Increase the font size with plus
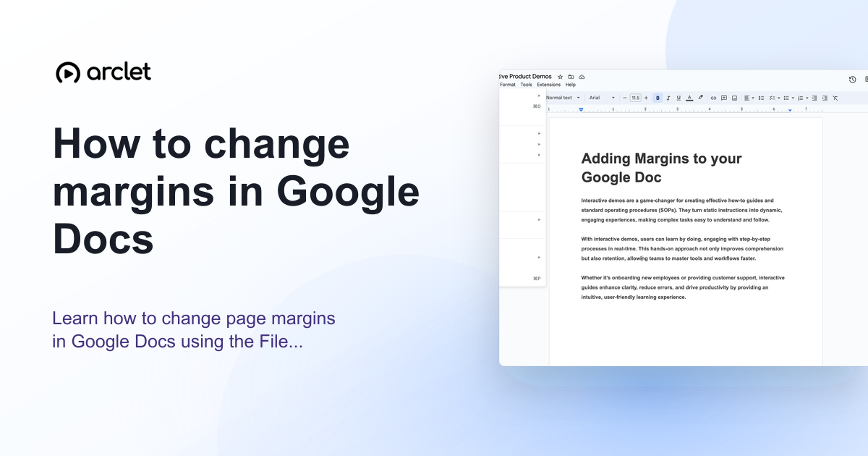This screenshot has width=868, height=456. pyautogui.click(x=646, y=98)
